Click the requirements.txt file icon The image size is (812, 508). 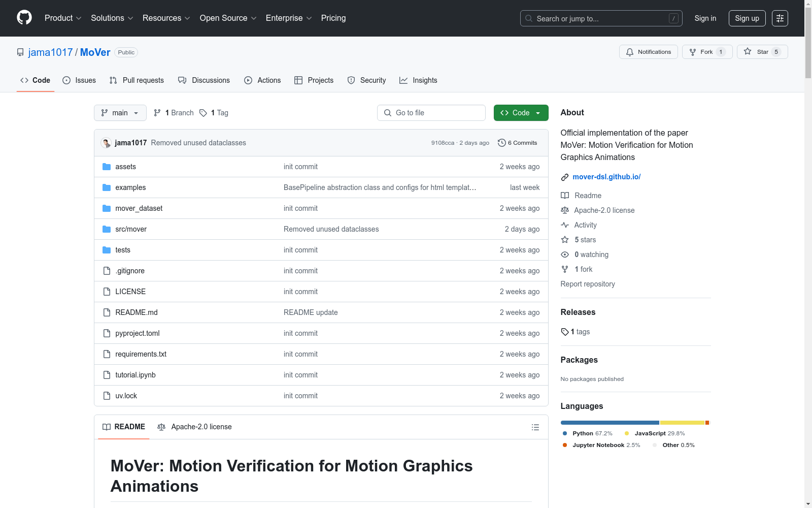point(107,354)
